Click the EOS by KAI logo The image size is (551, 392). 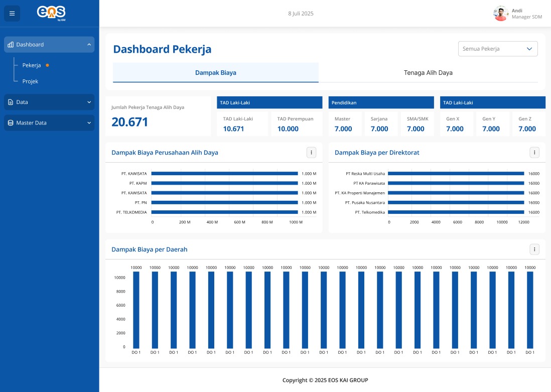(x=51, y=14)
